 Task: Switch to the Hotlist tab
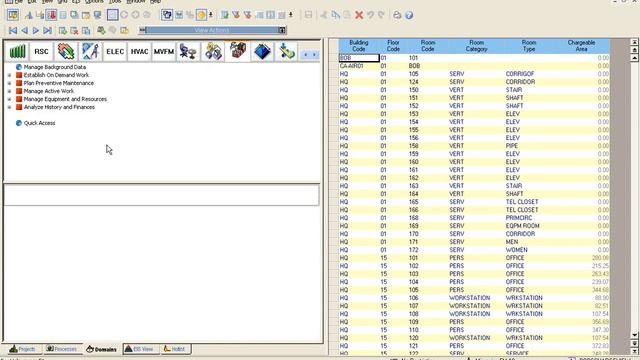pyautogui.click(x=175, y=349)
